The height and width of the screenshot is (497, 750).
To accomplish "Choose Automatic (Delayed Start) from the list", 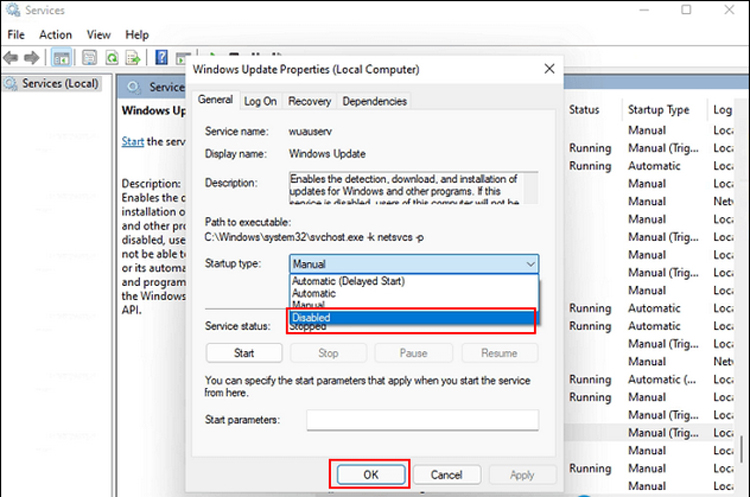I will tap(414, 281).
